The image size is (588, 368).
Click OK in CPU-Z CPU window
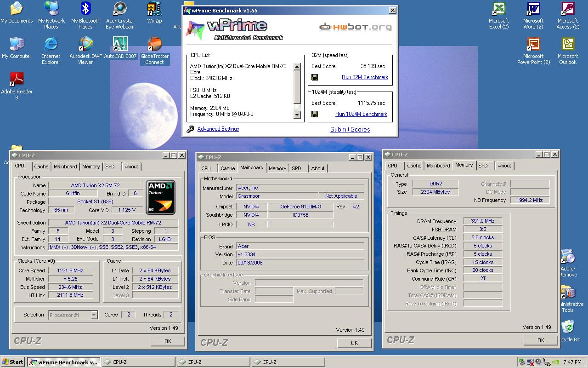click(x=168, y=341)
